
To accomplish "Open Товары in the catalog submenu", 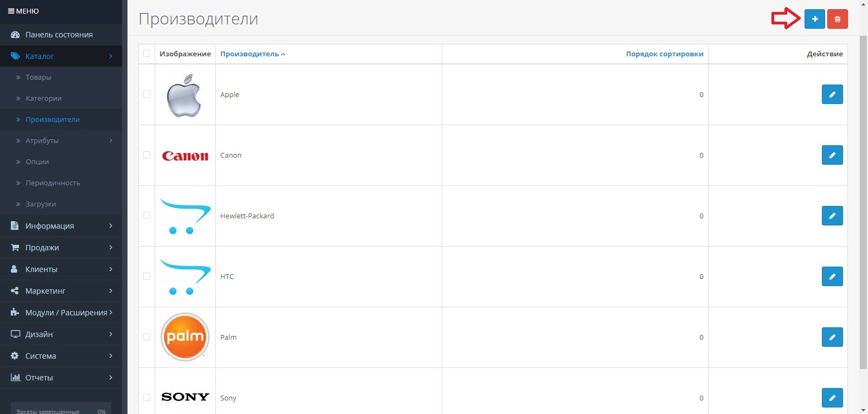I will coord(39,77).
